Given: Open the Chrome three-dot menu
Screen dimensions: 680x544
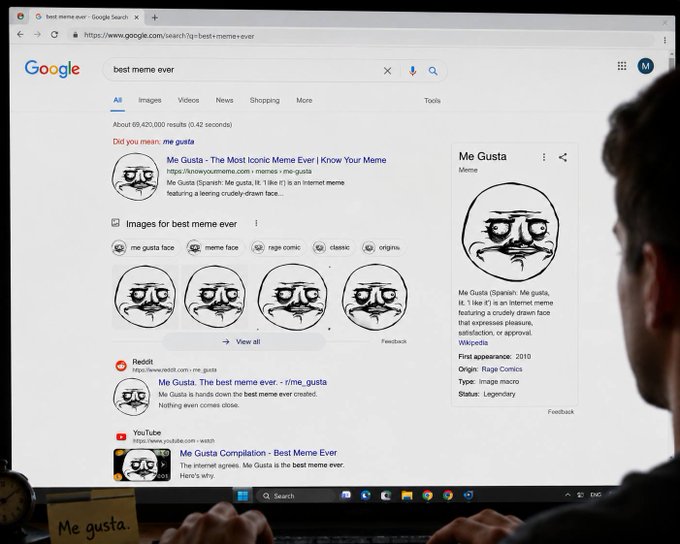Looking at the screenshot, I should 665,40.
